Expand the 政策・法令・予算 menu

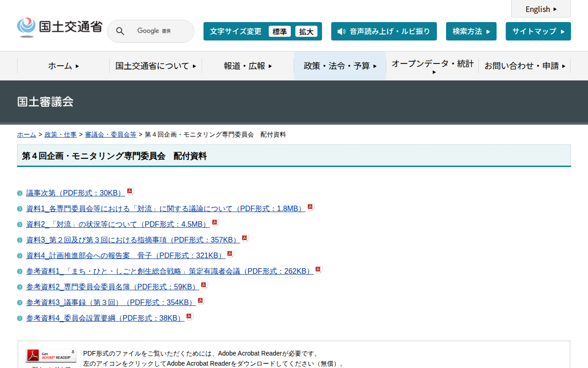tap(340, 66)
